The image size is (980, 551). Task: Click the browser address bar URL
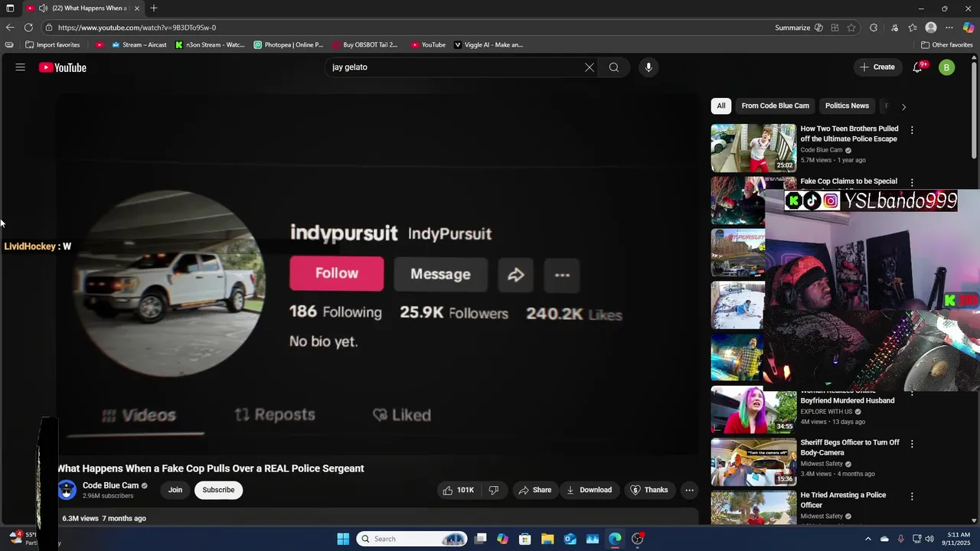pyautogui.click(x=136, y=28)
